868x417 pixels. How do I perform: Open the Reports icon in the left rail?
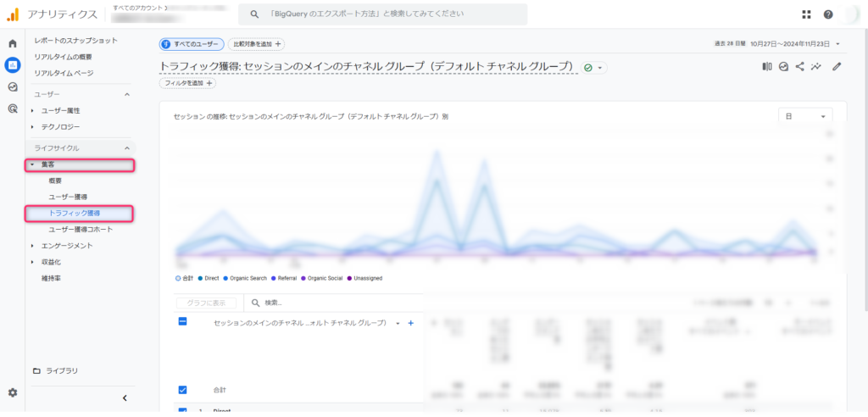click(x=13, y=64)
